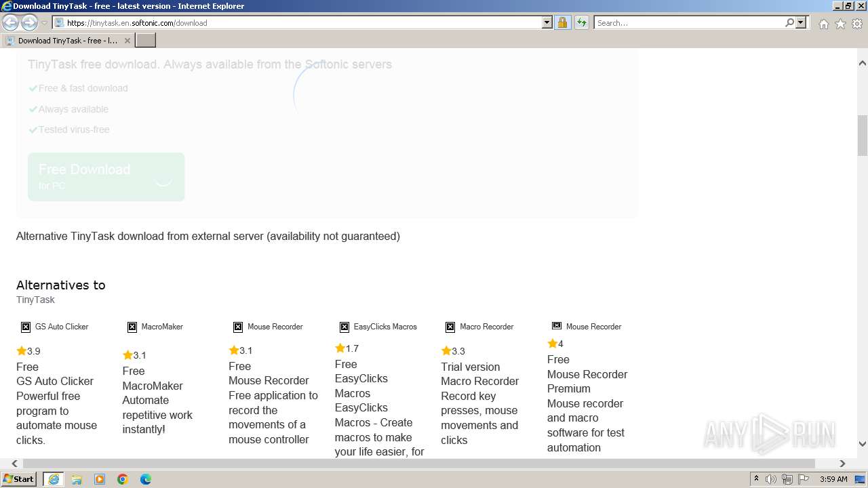
Task: Click the alternative TinyTask external server download link
Action: point(208,236)
